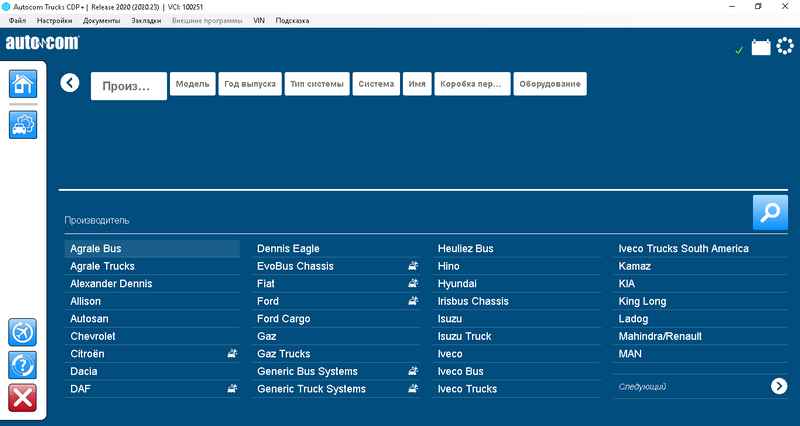Exit with red X sidebar icon
Image resolution: width=800 pixels, height=426 pixels.
[22, 398]
